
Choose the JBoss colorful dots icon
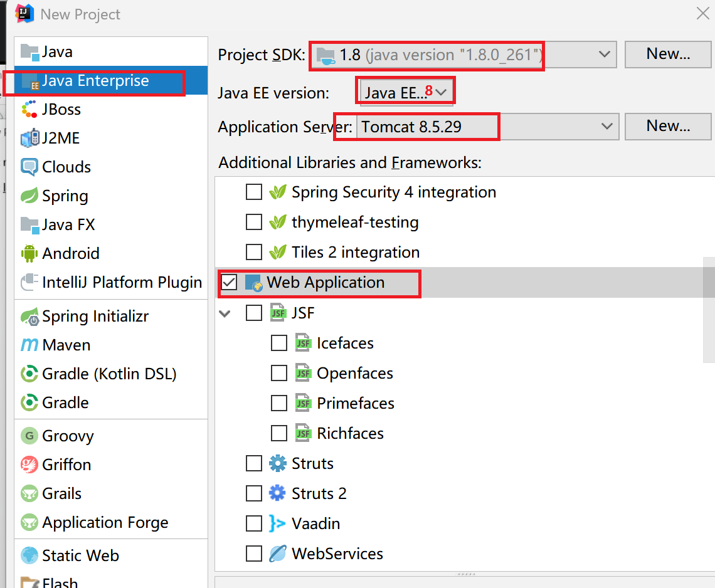(x=29, y=110)
